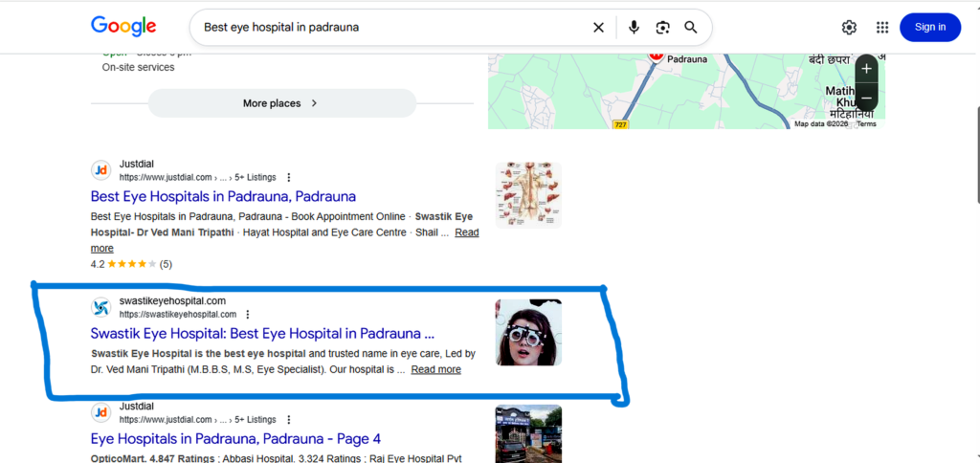
Task: Open Google Lens image search
Action: [662, 27]
